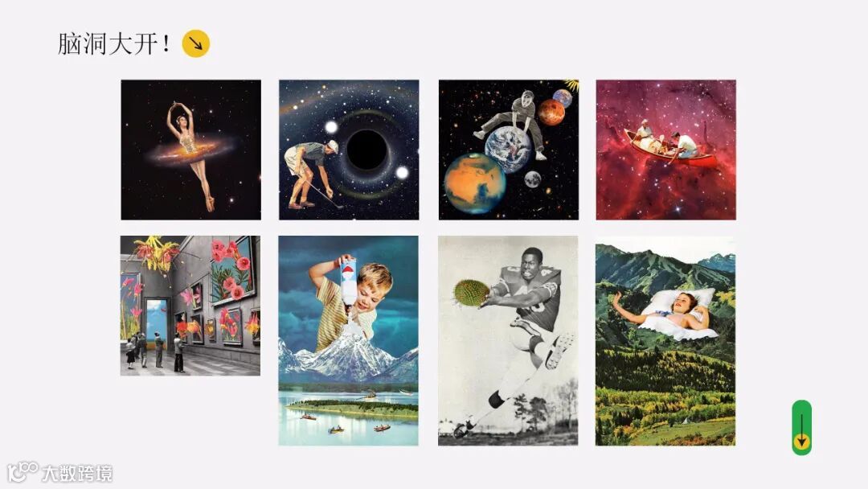The width and height of the screenshot is (868, 489).
Task: Open the boy pouring snow on mountains image
Action: [348, 340]
